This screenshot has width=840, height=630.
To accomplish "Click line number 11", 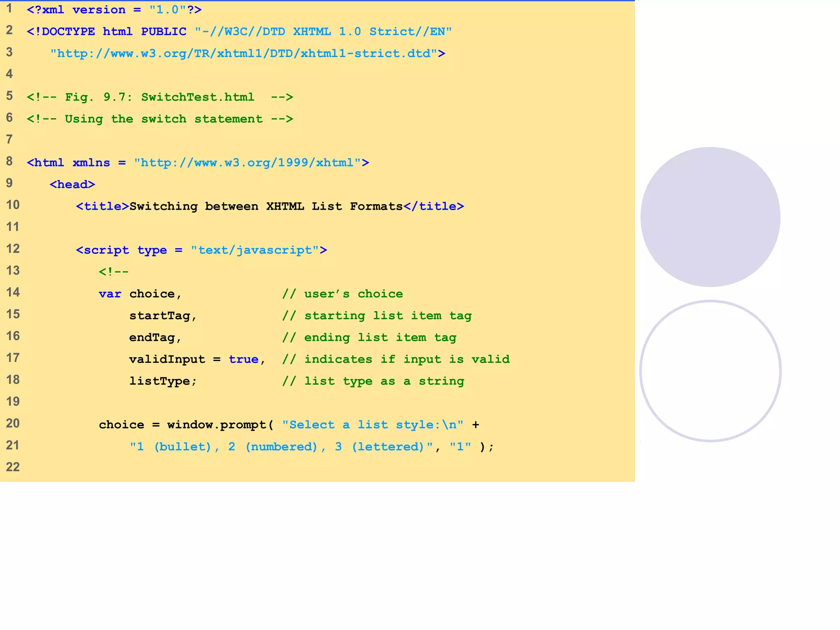I will coord(13,227).
